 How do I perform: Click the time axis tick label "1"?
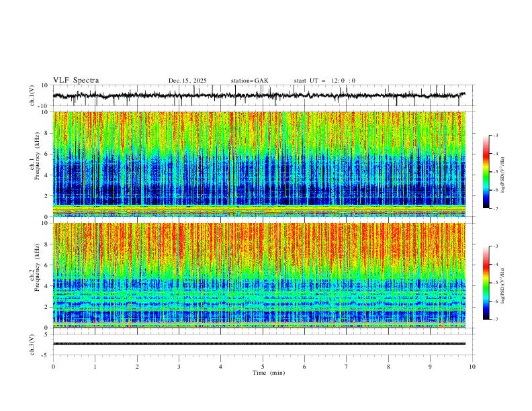pyautogui.click(x=95, y=367)
